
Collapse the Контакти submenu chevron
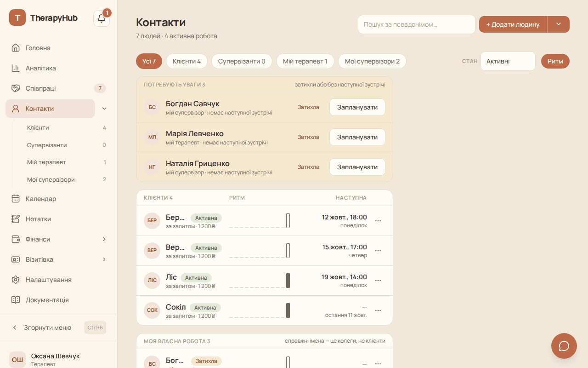pyautogui.click(x=104, y=109)
